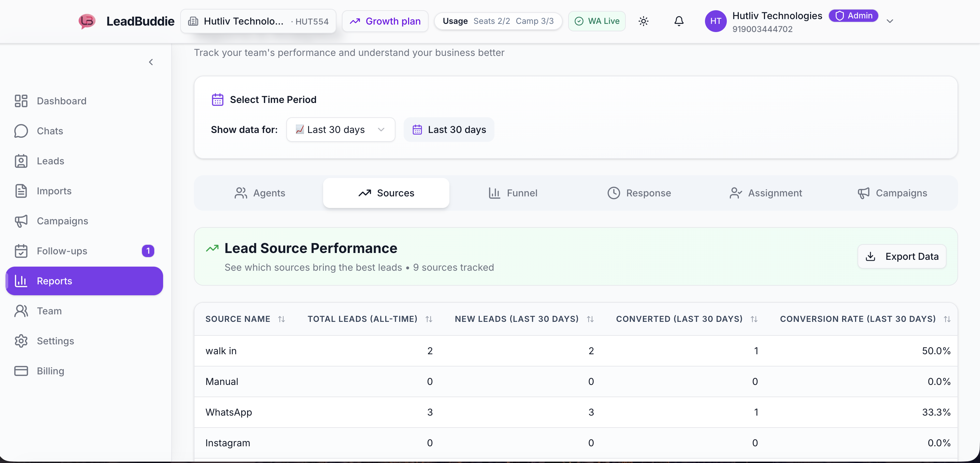Expand the user account menu chevron
The height and width of the screenshot is (463, 980).
(x=890, y=21)
